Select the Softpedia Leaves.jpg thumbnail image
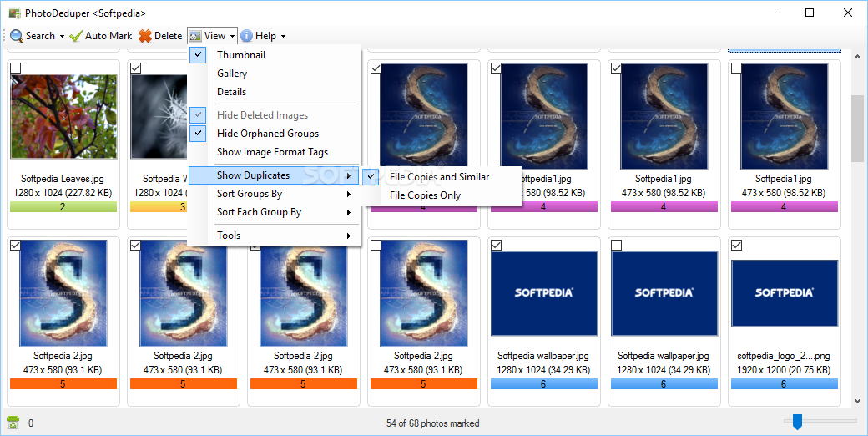This screenshot has width=868, height=436. click(x=63, y=116)
